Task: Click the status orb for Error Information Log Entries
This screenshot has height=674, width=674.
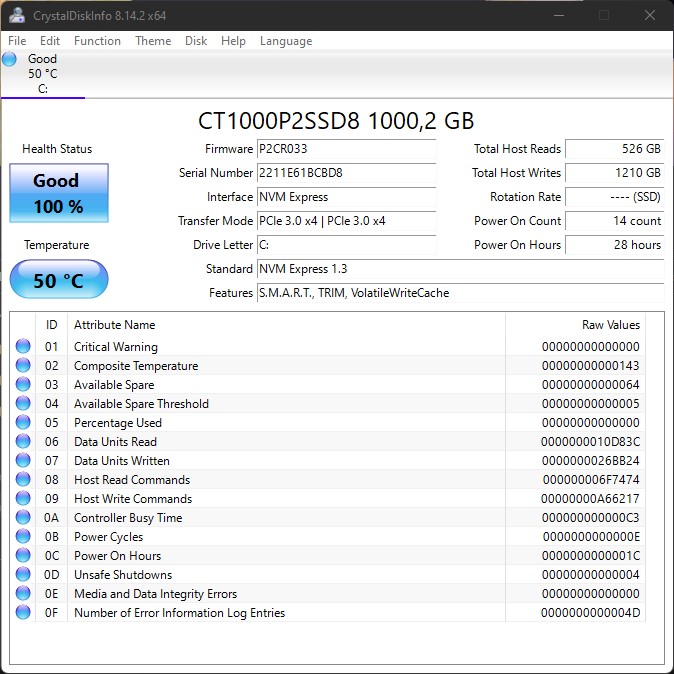Action: pos(23,612)
